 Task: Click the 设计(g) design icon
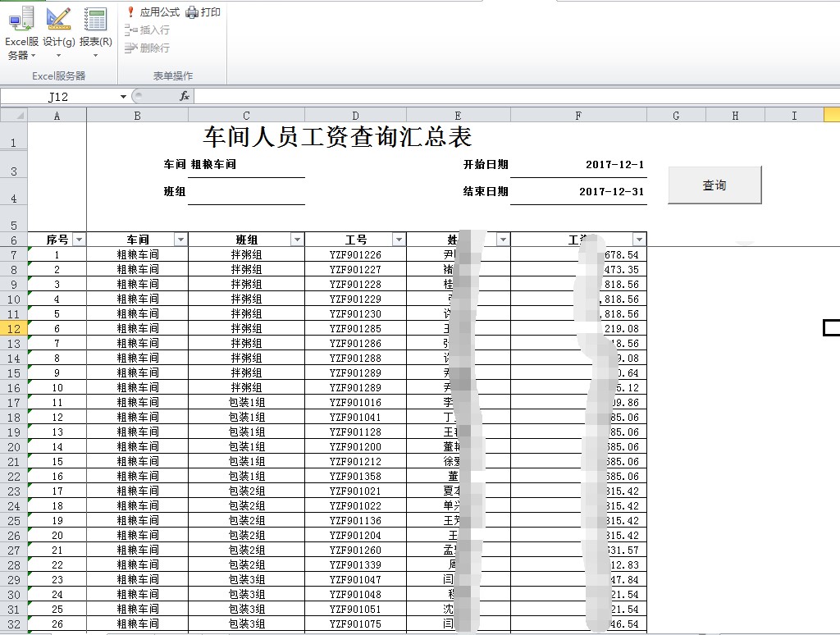coord(58,33)
